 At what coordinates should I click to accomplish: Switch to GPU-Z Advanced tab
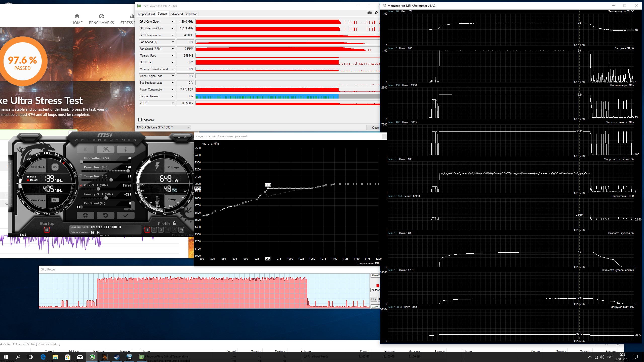176,14
